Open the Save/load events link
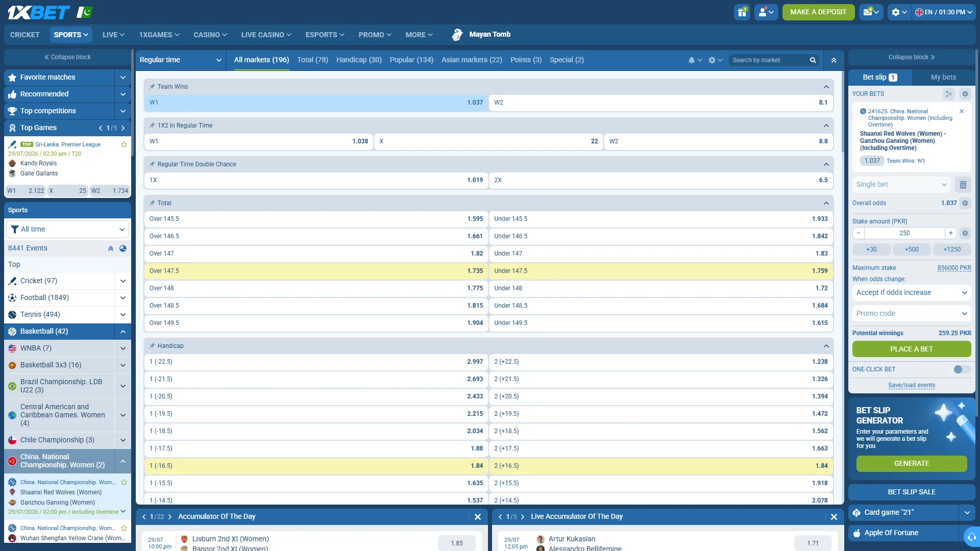Screen dimensions: 980x551 [912, 386]
